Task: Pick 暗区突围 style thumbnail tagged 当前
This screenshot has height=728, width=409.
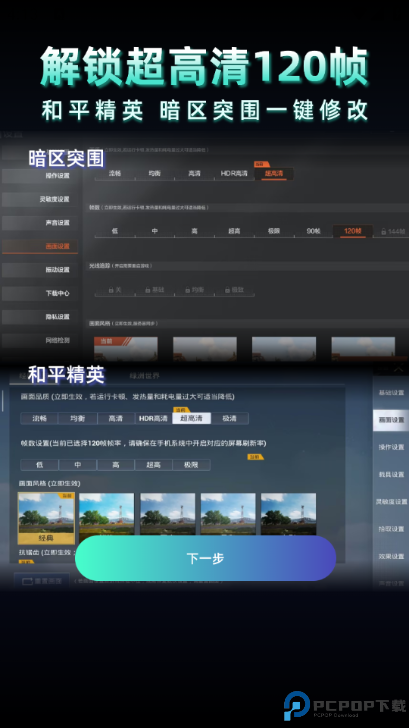Action: coord(126,349)
